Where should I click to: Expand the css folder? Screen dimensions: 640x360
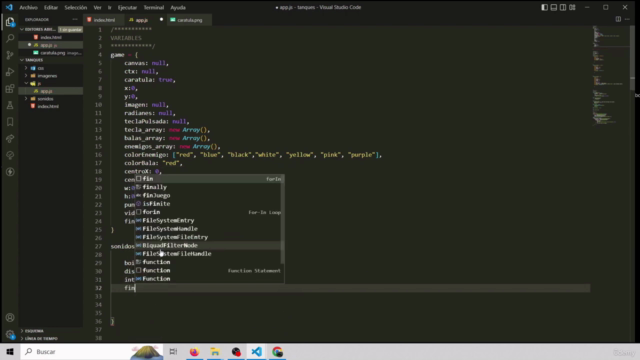coord(26,68)
